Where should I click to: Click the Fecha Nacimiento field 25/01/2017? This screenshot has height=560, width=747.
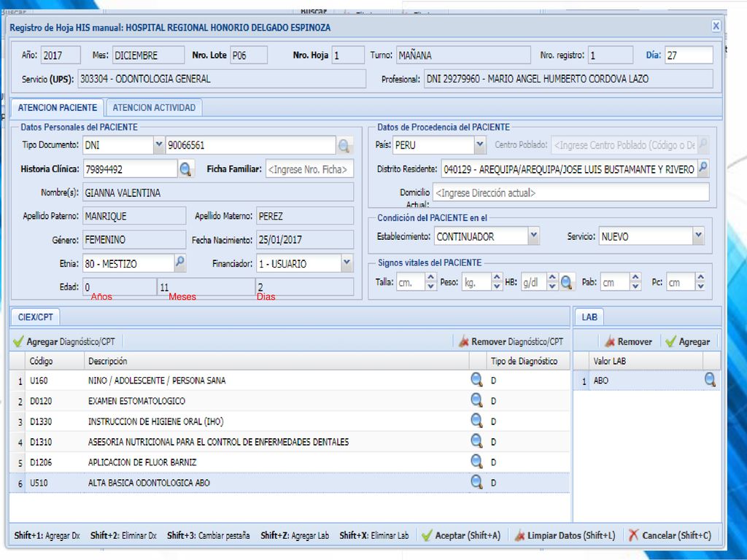point(305,239)
